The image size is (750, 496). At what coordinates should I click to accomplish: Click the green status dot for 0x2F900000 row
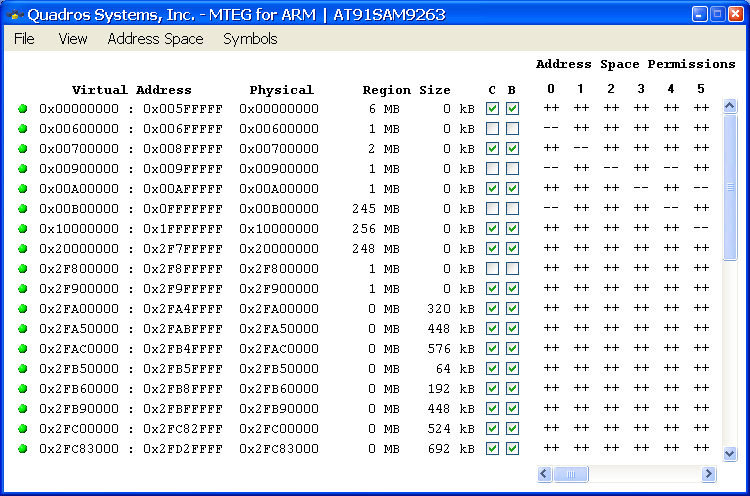click(22, 288)
